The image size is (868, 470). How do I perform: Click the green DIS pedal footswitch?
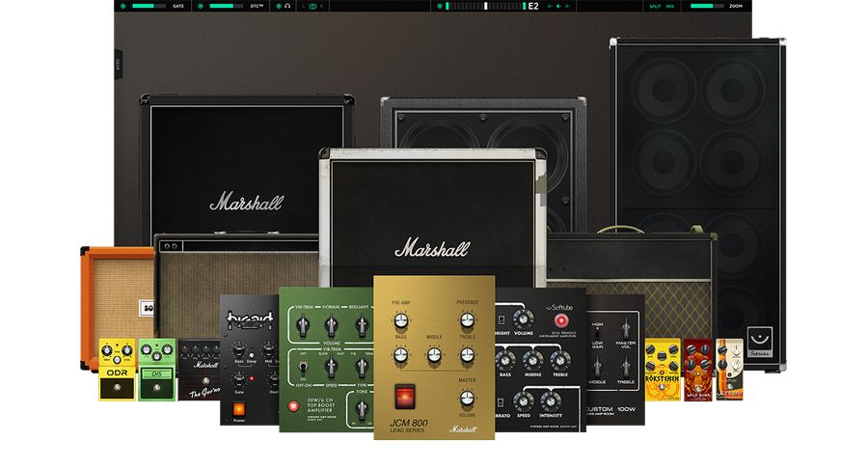coord(156,389)
